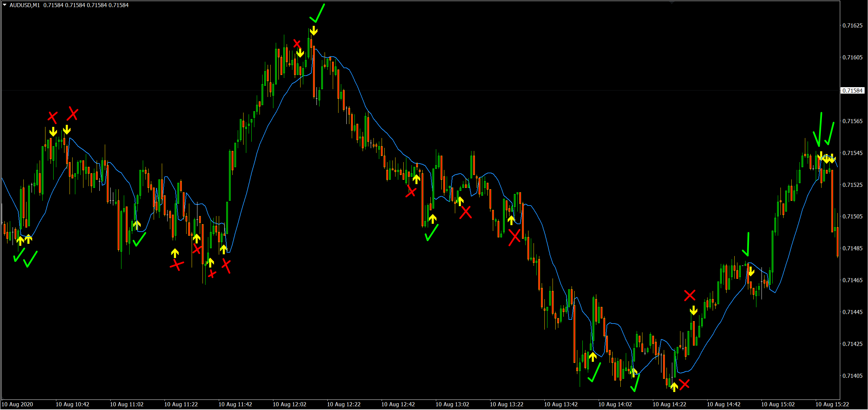868x410 pixels.
Task: Click the 10 Aug 2020 date label
Action: tap(17, 404)
